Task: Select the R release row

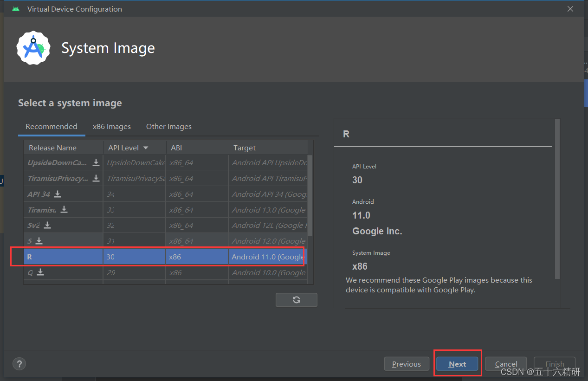Action: [165, 257]
